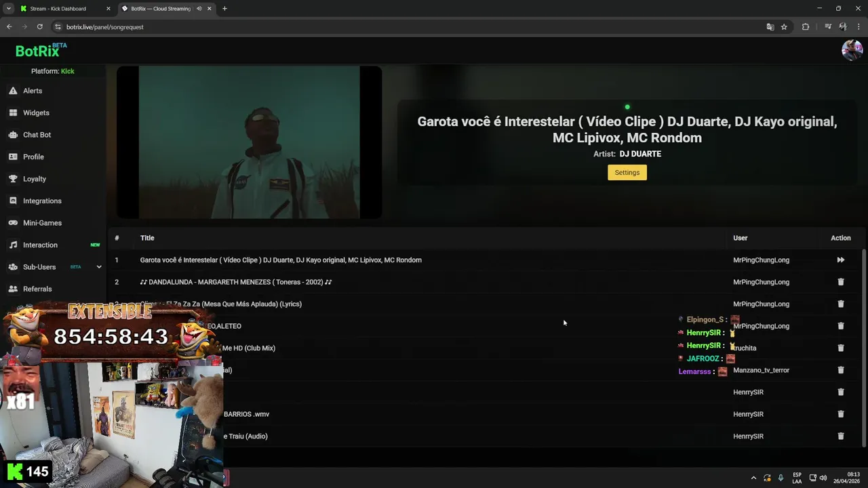Delete the BARRIOS .wmv song request
Viewport: 868px width, 488px height.
coord(840,414)
